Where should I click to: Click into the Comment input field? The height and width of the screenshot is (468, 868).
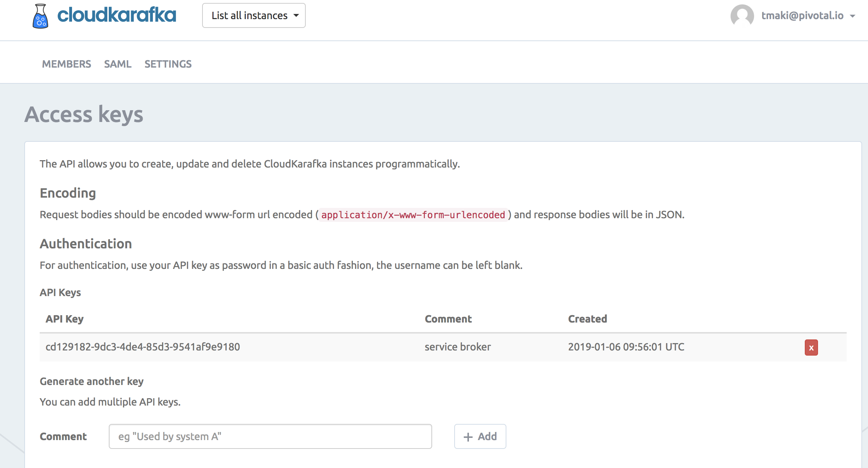click(270, 436)
